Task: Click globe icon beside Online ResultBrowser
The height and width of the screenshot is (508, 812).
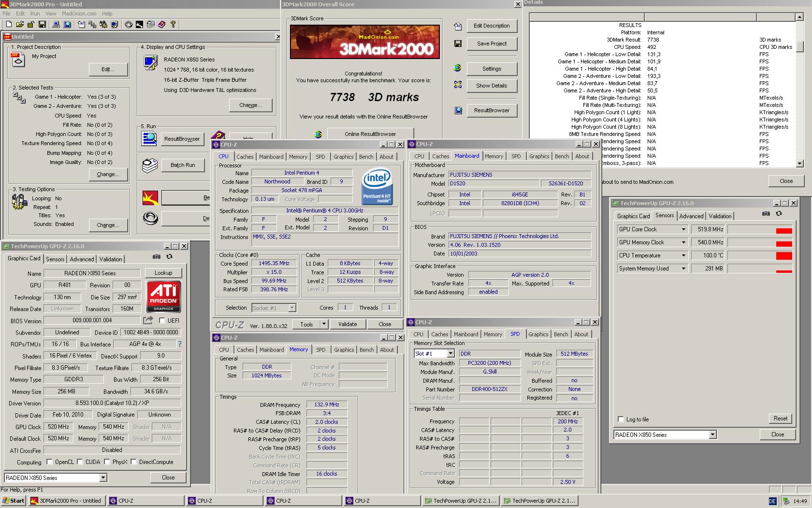Action: 318,134
